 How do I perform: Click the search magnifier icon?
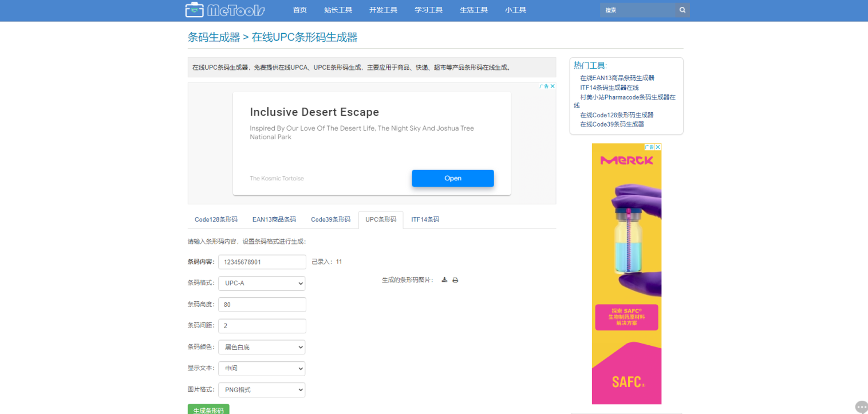[682, 10]
